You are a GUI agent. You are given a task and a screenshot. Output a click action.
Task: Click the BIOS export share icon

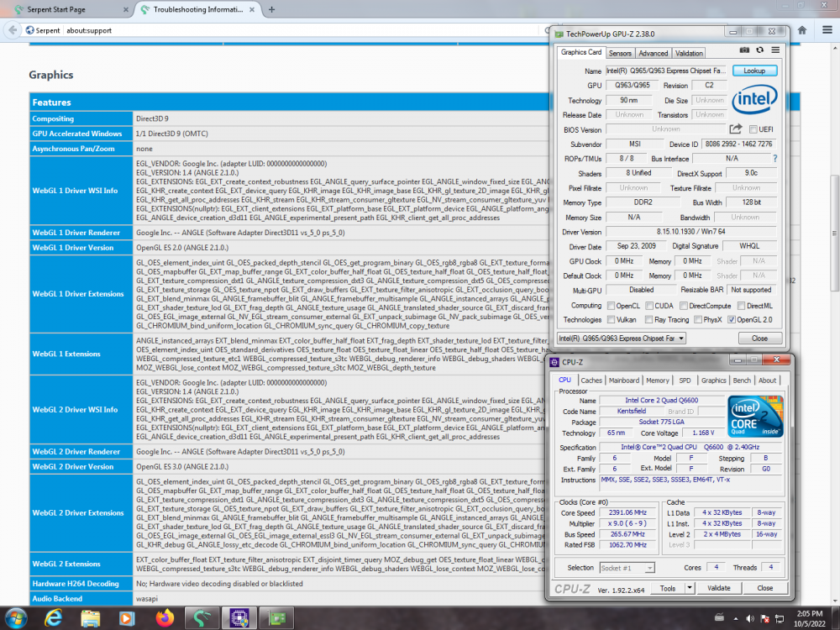coord(736,129)
